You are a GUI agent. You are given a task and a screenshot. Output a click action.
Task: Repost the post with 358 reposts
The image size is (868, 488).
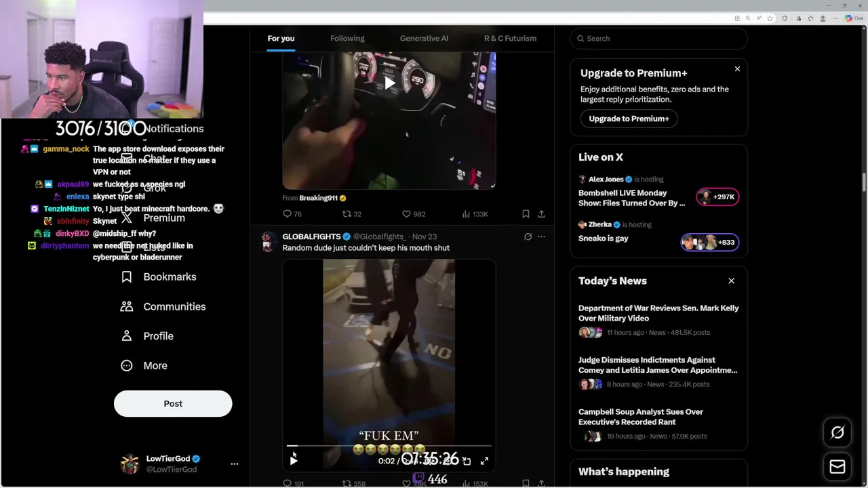(x=353, y=483)
